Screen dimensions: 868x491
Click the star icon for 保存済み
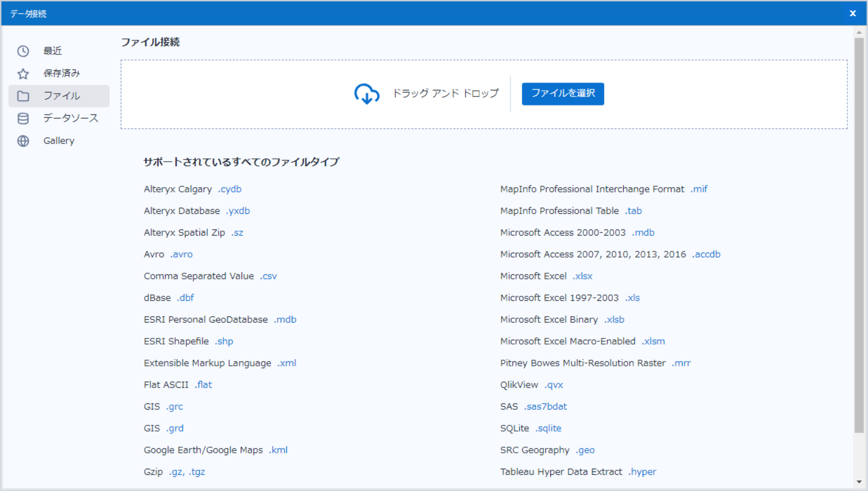click(23, 74)
